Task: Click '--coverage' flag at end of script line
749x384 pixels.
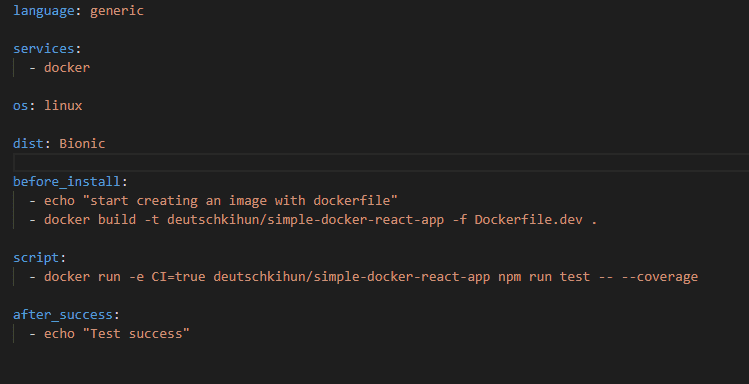Action: tap(660, 277)
